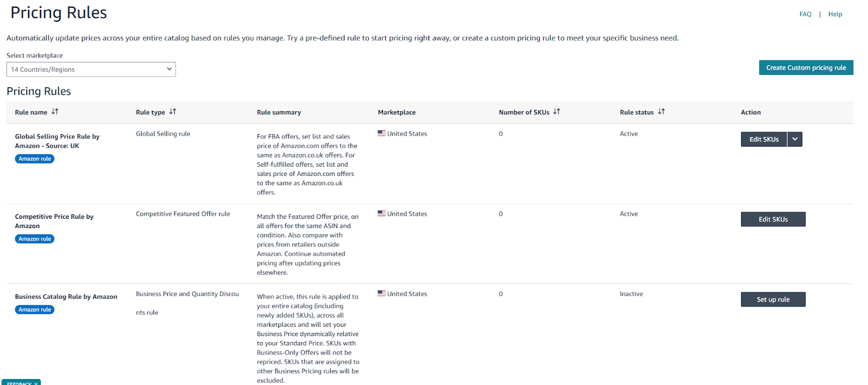Sort the table by Rule type
The height and width of the screenshot is (385, 868).
pos(173,111)
